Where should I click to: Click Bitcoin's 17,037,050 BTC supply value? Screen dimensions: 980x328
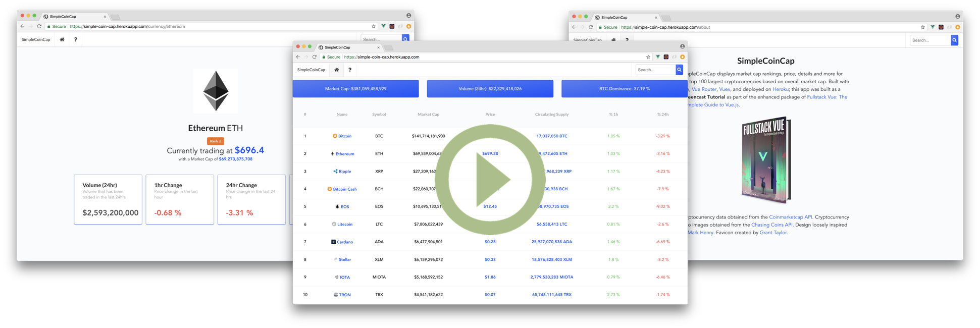pos(551,136)
